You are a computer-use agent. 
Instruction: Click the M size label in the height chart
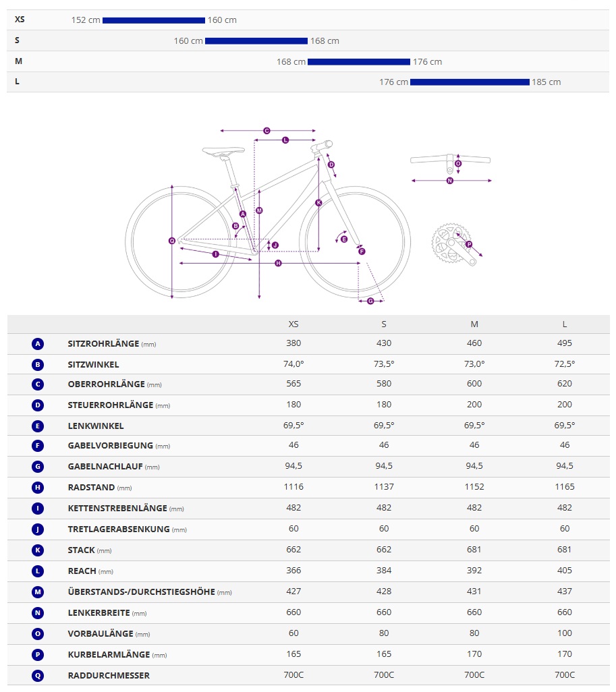18,61
